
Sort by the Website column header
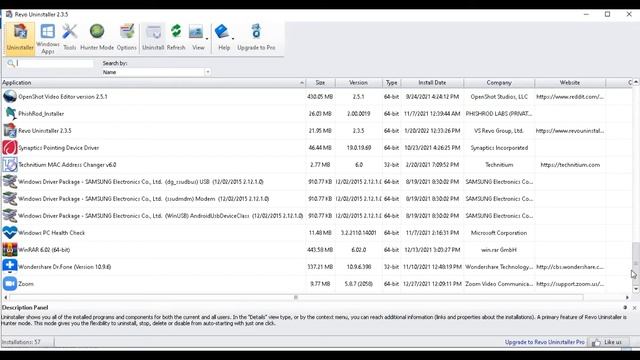(570, 82)
